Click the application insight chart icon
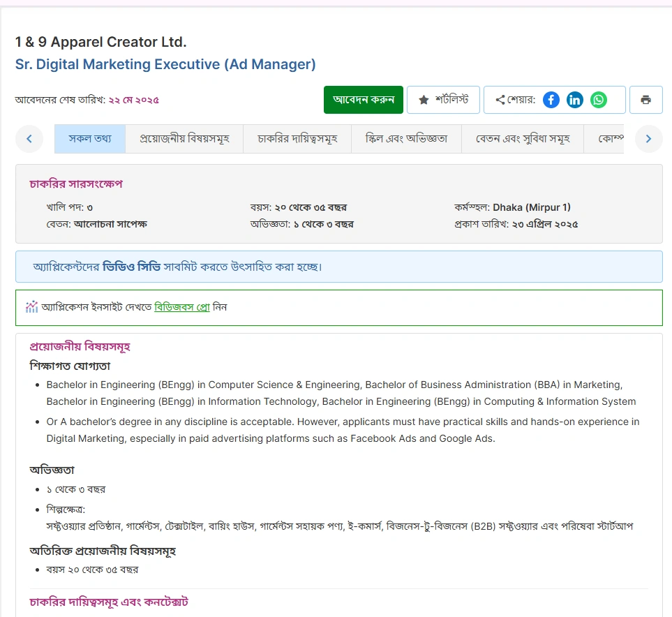This screenshot has height=617, width=672. click(x=31, y=307)
